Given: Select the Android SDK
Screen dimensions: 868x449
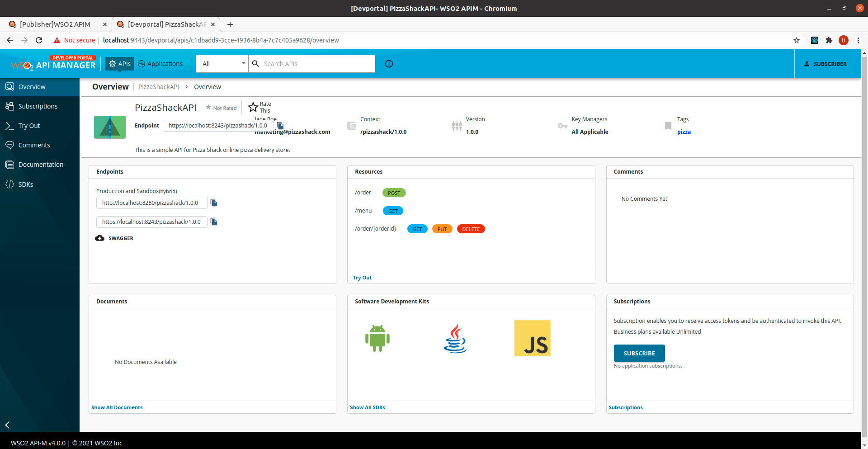Looking at the screenshot, I should tap(377, 338).
